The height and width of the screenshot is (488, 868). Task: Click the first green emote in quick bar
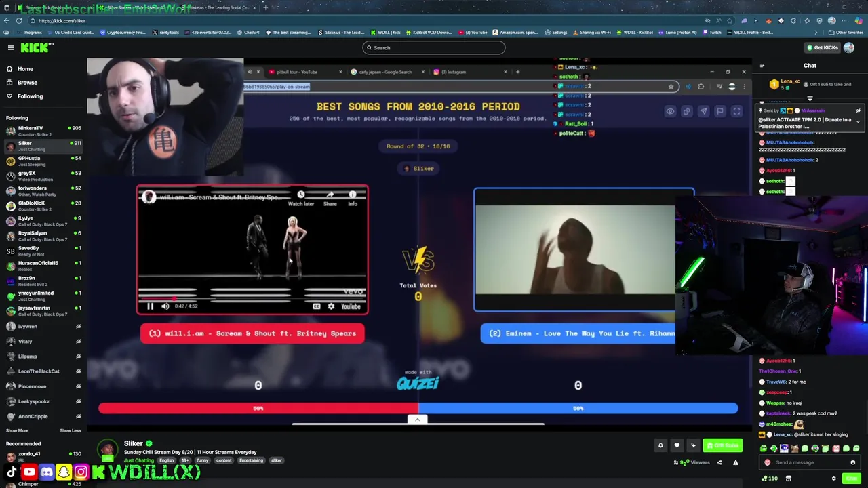[764, 449]
